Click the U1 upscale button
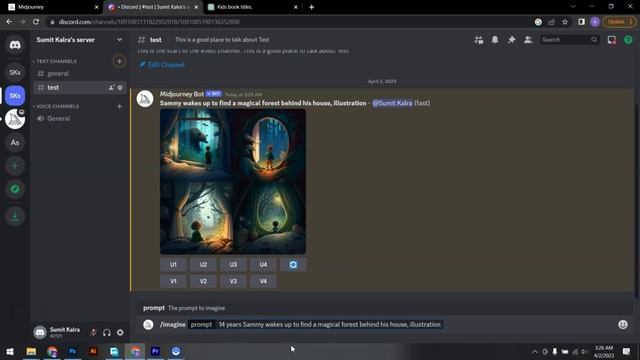This screenshot has height=360, width=640. [173, 264]
